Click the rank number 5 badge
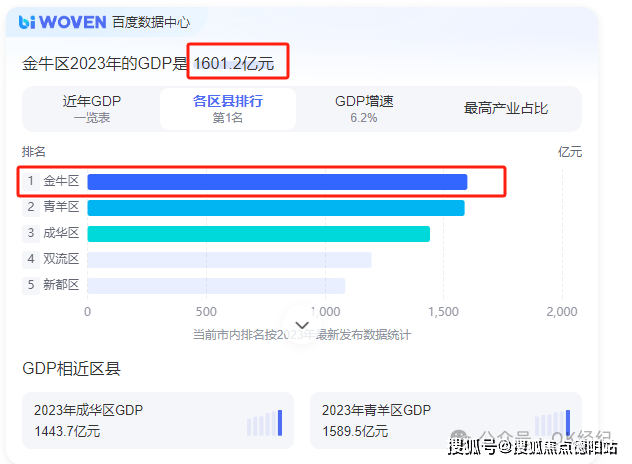Image resolution: width=632 pixels, height=464 pixels. [x=31, y=285]
